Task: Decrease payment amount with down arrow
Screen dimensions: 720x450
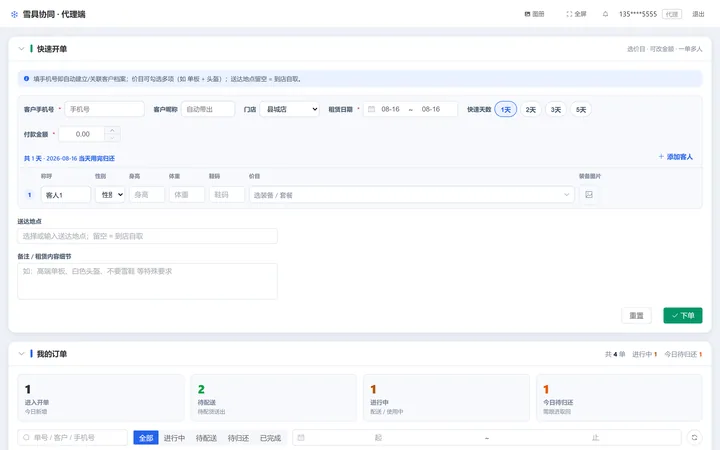Action: click(x=112, y=138)
